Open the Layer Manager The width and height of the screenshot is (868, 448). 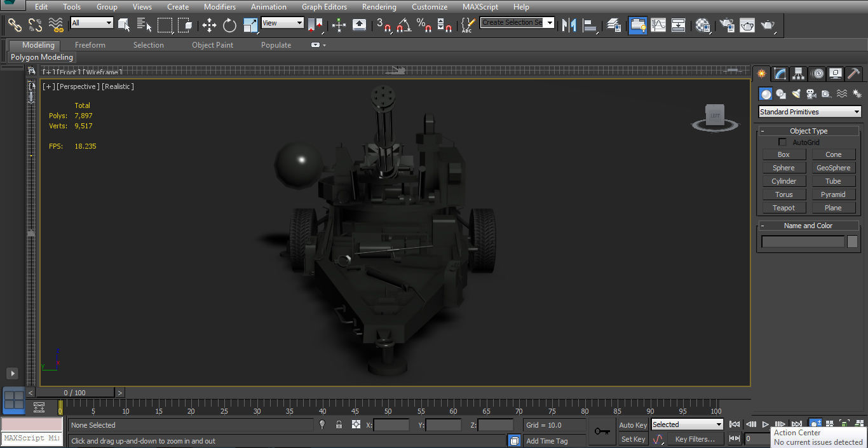614,25
